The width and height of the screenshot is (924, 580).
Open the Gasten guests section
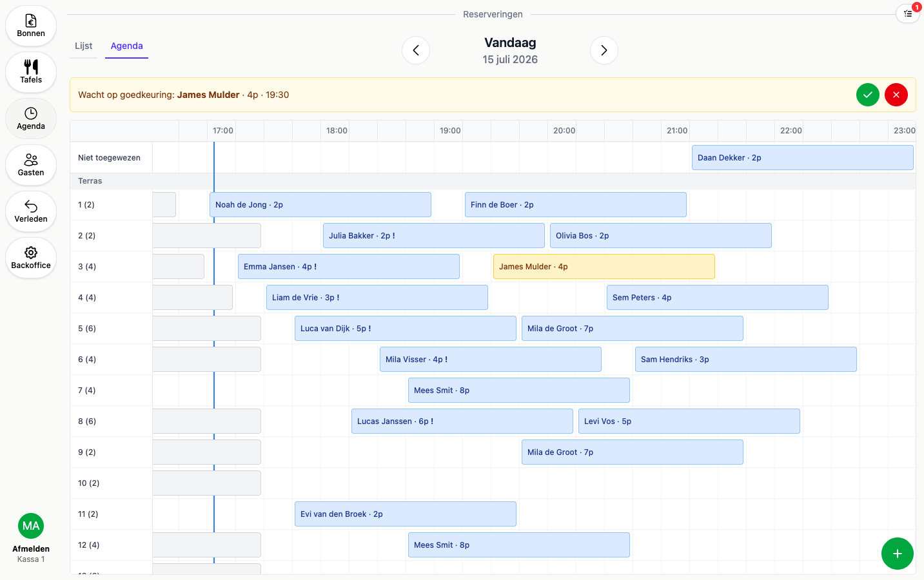click(31, 165)
